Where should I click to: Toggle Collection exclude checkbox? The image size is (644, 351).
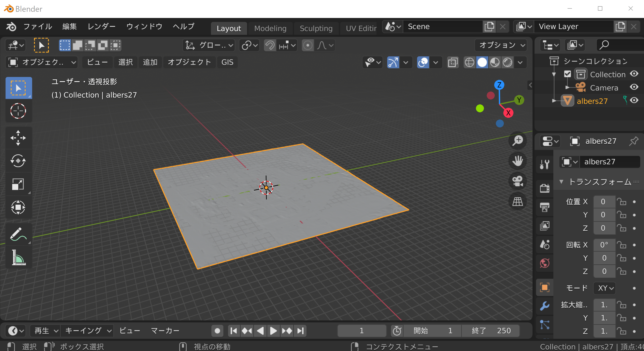tap(568, 74)
